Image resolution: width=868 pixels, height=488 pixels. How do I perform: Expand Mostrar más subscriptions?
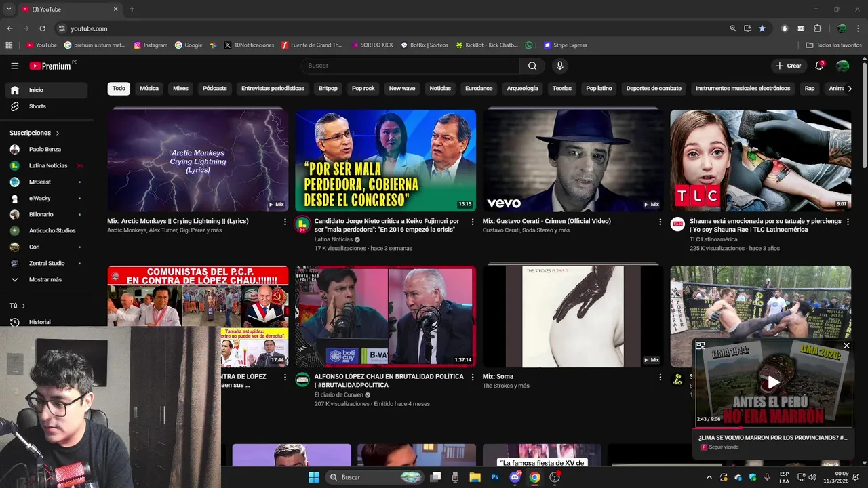click(46, 279)
